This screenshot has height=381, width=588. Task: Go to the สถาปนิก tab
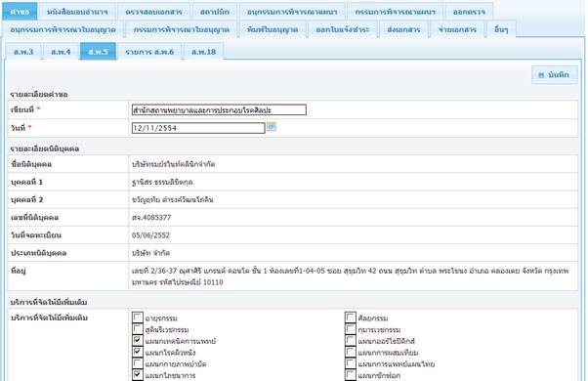click(215, 12)
